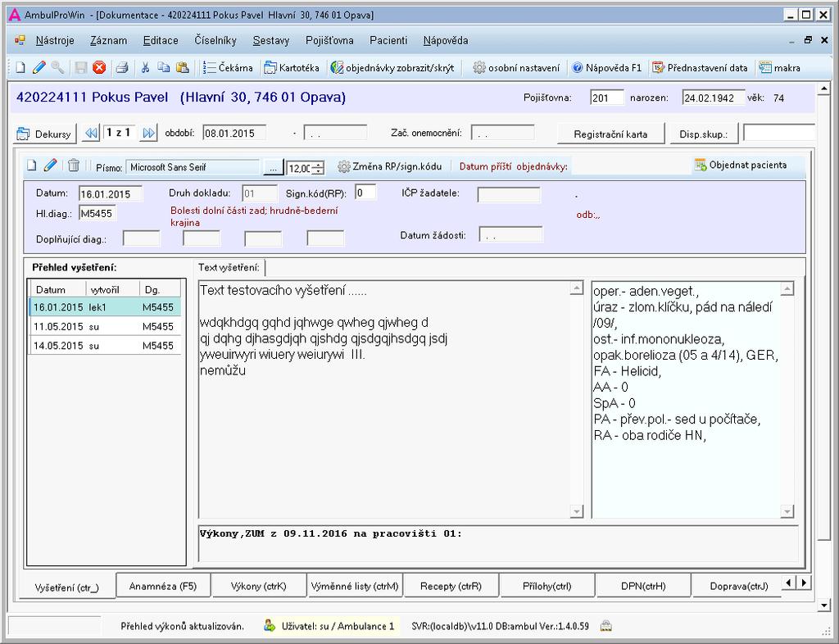Click the copy icon in main toolbar

163,67
